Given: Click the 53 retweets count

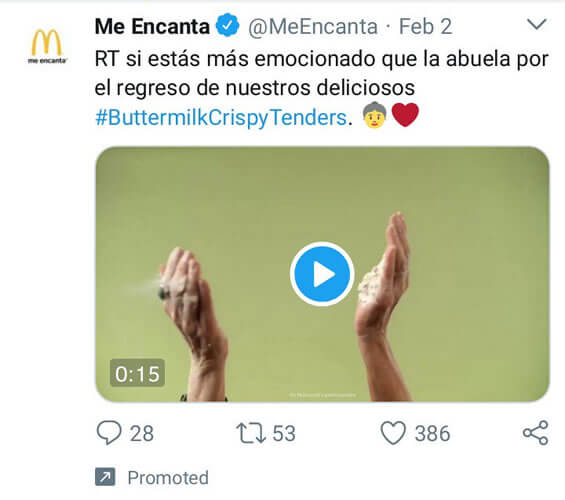Looking at the screenshot, I should [x=284, y=433].
